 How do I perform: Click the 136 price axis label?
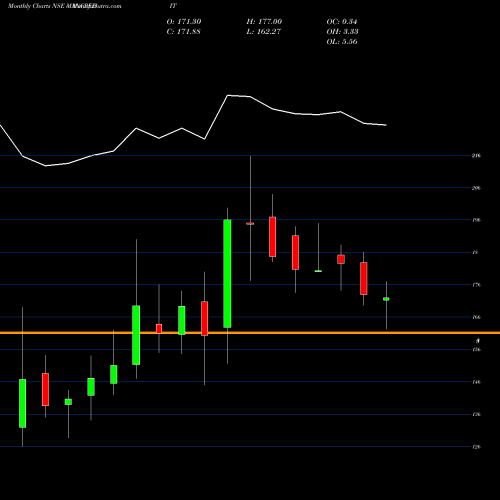coord(476,415)
